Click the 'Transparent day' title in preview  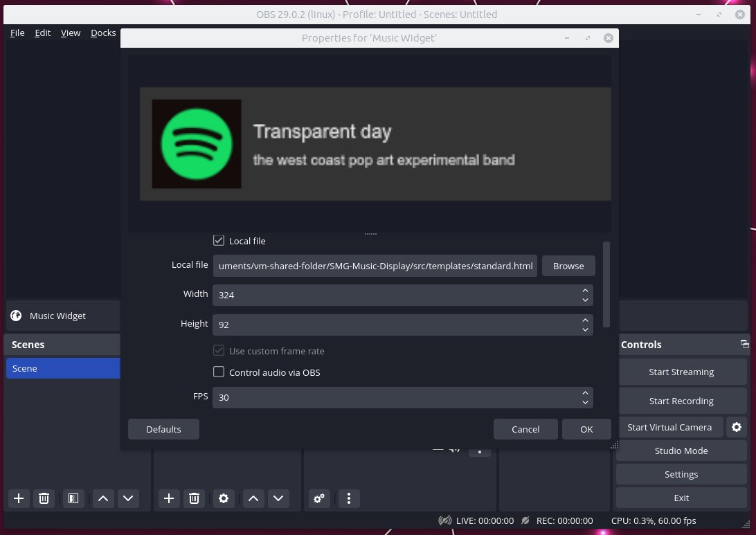323,132
